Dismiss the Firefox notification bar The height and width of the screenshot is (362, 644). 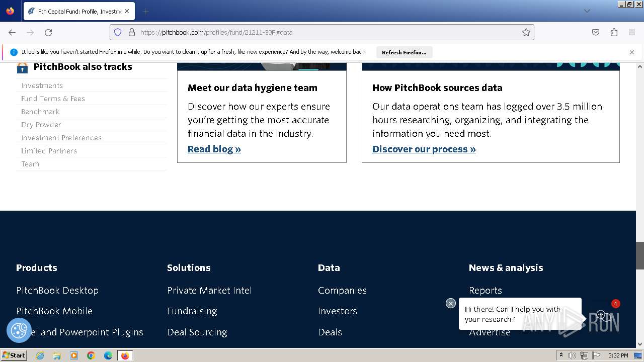coord(632,52)
